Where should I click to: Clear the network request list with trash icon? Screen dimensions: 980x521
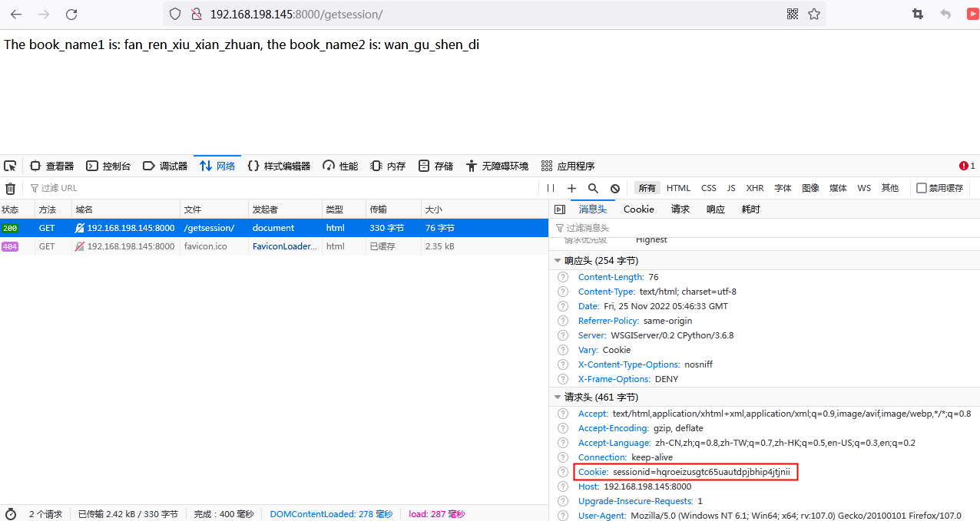[10, 188]
